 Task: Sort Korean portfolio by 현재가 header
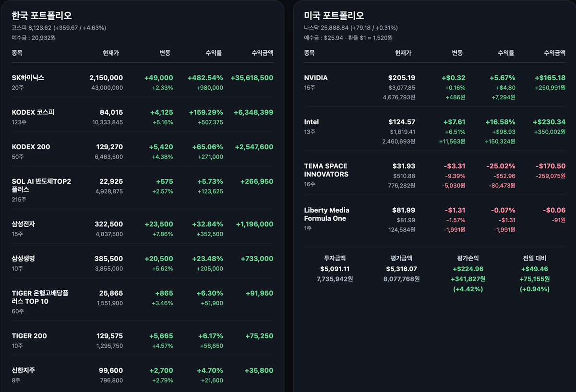pyautogui.click(x=110, y=53)
